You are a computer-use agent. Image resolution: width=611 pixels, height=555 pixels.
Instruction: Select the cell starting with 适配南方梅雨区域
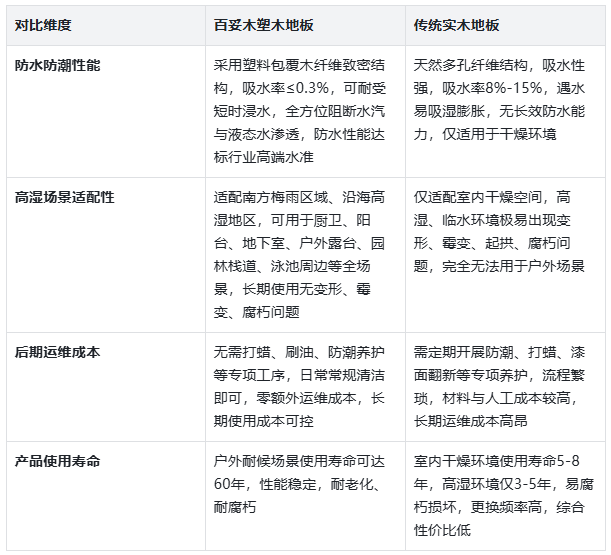coord(299,254)
